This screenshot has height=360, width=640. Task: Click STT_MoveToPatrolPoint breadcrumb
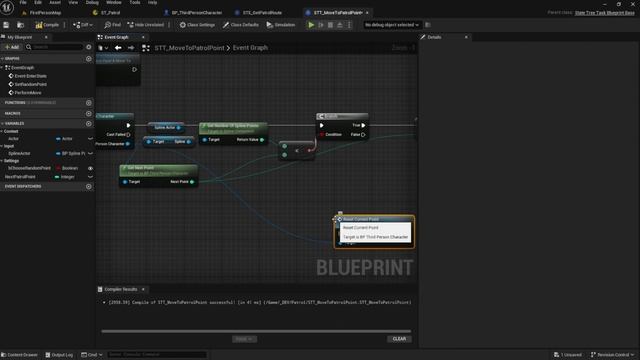click(189, 48)
